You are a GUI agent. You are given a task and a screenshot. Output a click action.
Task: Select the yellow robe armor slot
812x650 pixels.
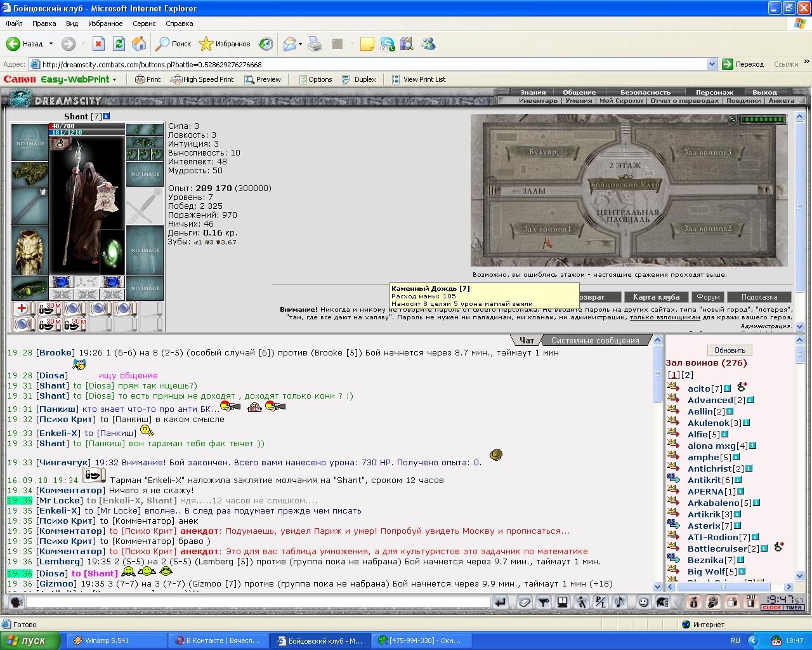(29, 251)
